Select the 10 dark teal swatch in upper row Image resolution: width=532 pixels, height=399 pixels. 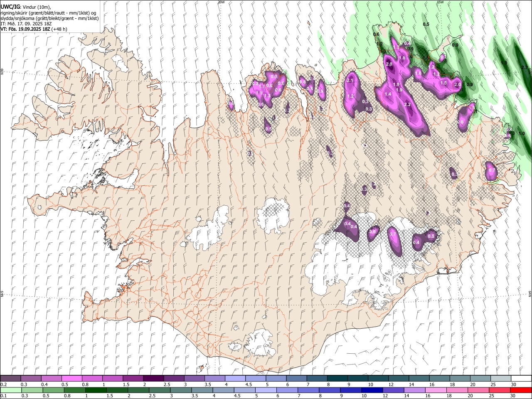(x=377, y=379)
